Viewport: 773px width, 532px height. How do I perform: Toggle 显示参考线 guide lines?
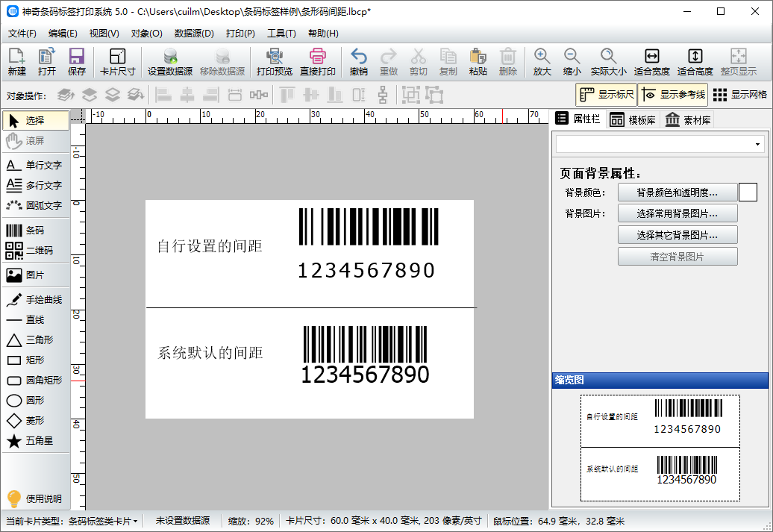click(673, 95)
